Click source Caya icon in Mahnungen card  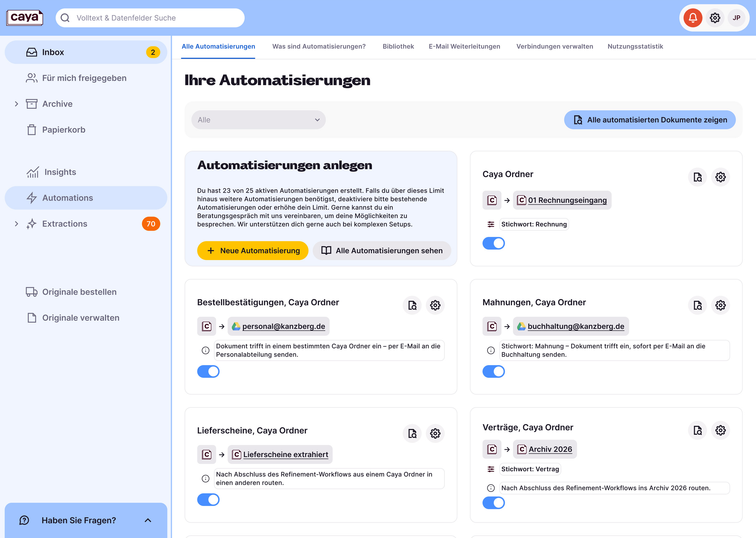pos(492,326)
